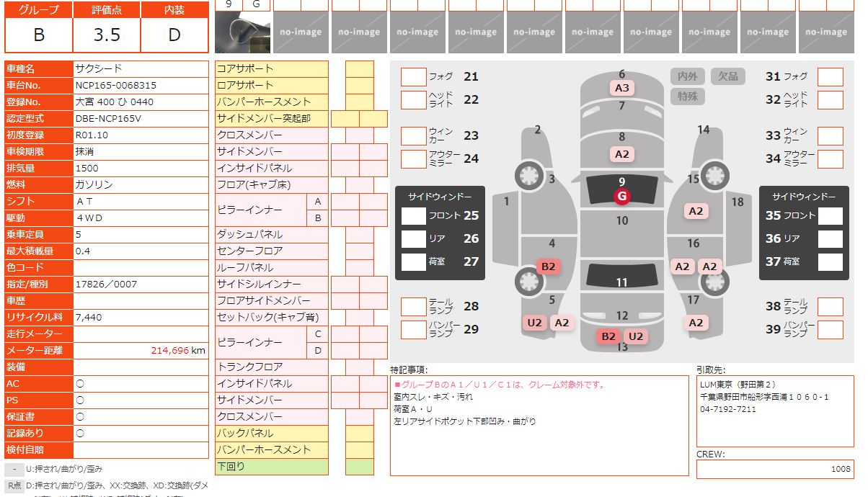Click the CREW field showing 1008
868x497 pixels.
coord(775,469)
